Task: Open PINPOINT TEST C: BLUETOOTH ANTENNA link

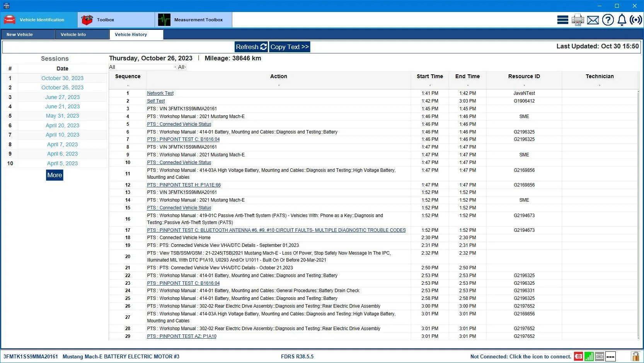Action: click(276, 230)
